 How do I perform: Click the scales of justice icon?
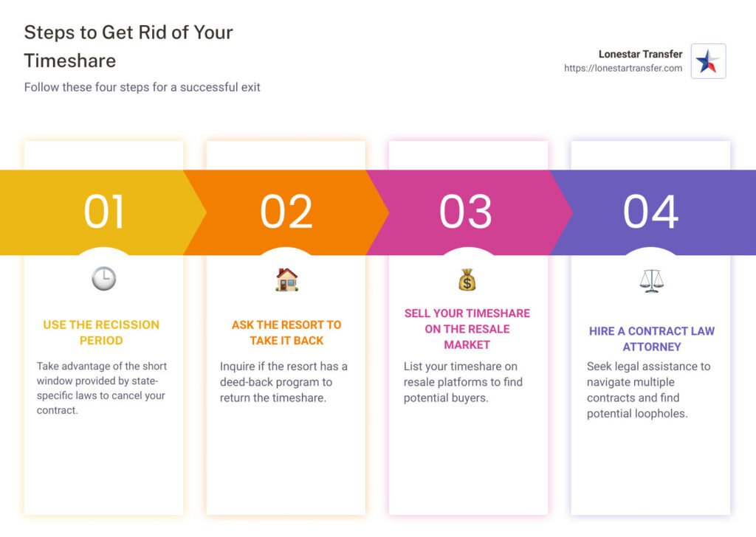coord(651,280)
